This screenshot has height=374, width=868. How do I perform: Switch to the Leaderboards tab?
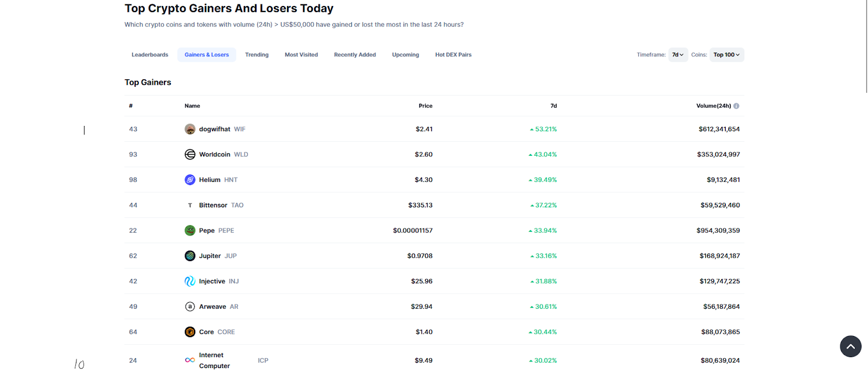click(150, 55)
